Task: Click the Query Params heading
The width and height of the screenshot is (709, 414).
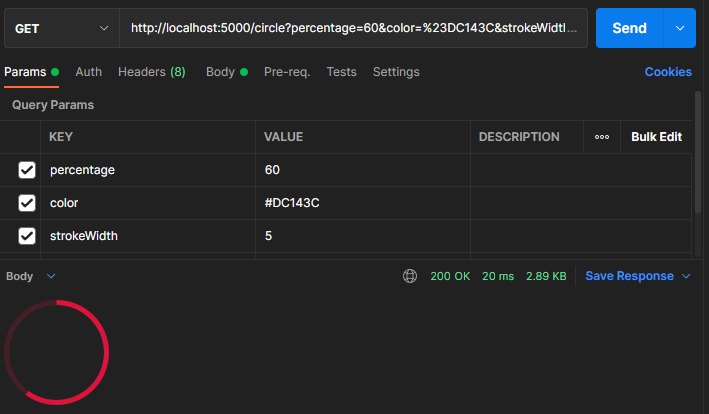Action: [53, 105]
